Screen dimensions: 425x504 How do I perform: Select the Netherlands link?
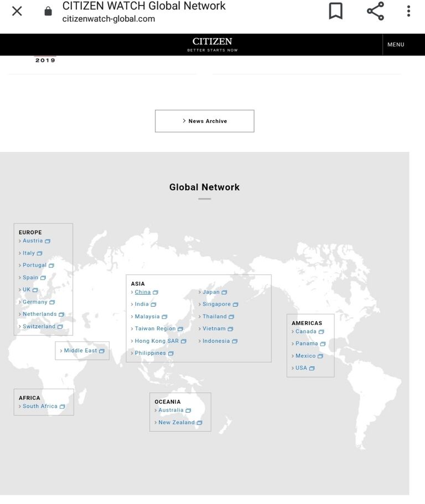(39, 314)
